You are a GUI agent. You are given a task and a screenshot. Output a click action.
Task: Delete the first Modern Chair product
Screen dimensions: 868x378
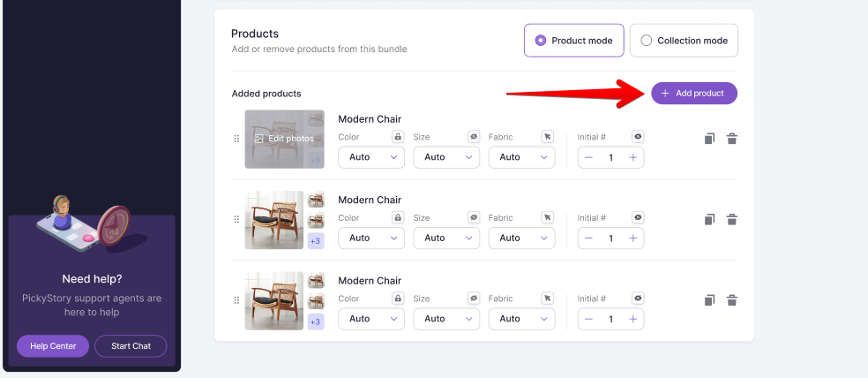[732, 139]
